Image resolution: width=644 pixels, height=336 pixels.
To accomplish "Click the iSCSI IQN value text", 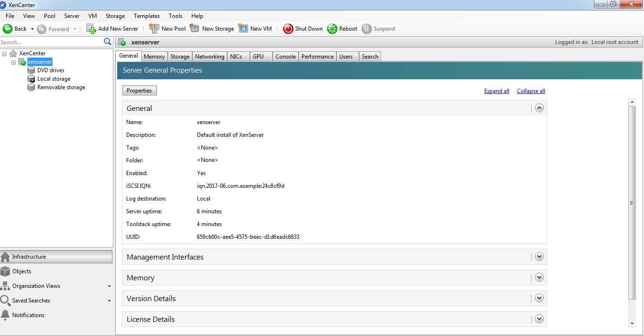I will [240, 186].
